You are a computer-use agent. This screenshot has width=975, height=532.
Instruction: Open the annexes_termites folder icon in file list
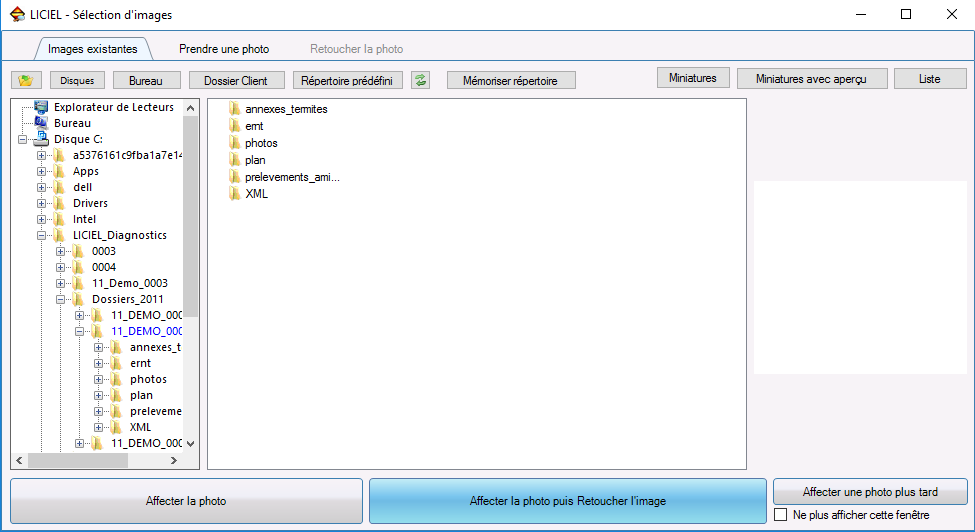click(x=235, y=109)
